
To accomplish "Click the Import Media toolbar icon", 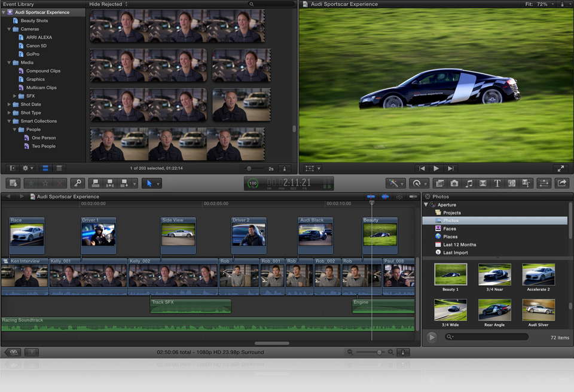I will click(13, 183).
